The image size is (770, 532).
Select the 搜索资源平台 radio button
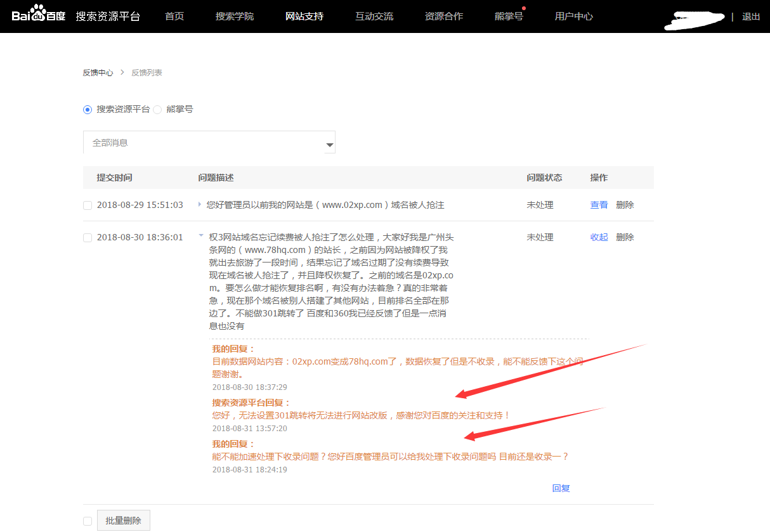point(88,110)
